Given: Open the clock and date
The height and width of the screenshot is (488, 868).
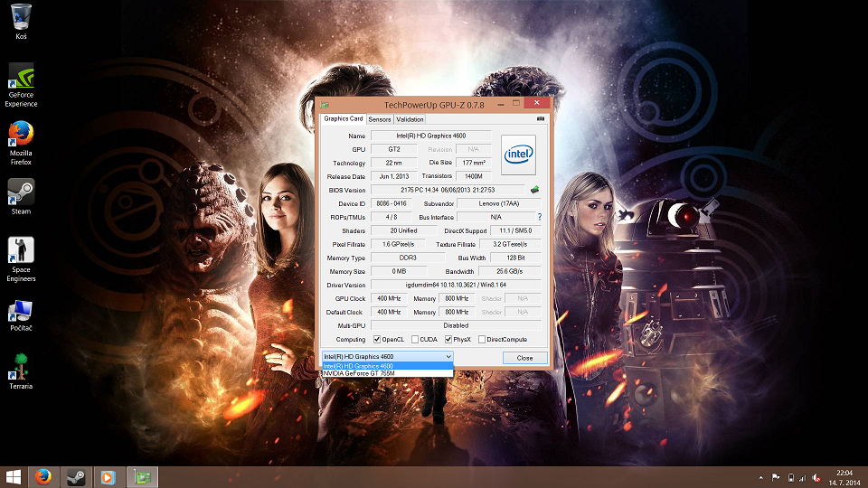Looking at the screenshot, I should pos(844,477).
